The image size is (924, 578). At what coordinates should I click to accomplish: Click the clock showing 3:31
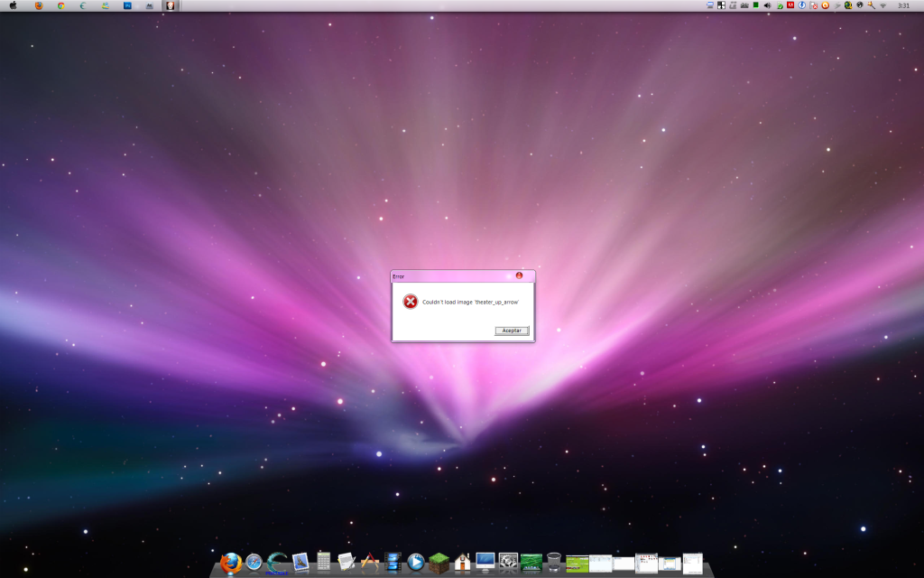[903, 6]
